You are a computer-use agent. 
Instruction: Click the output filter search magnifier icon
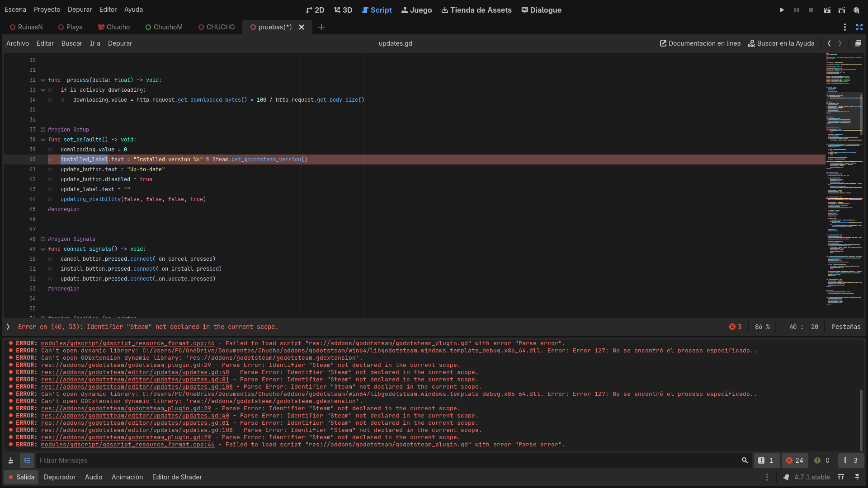pyautogui.click(x=745, y=460)
